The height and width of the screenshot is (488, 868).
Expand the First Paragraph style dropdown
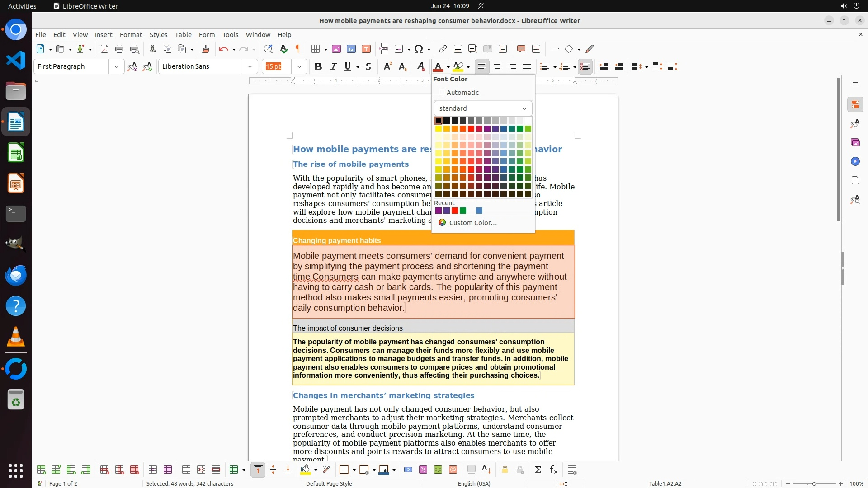click(x=116, y=66)
